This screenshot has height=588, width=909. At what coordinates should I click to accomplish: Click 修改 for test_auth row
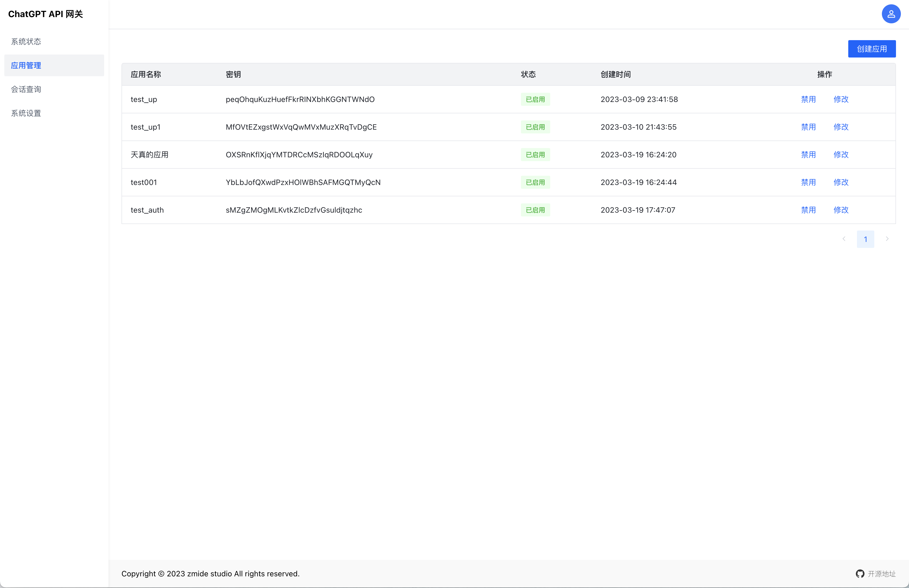point(841,210)
